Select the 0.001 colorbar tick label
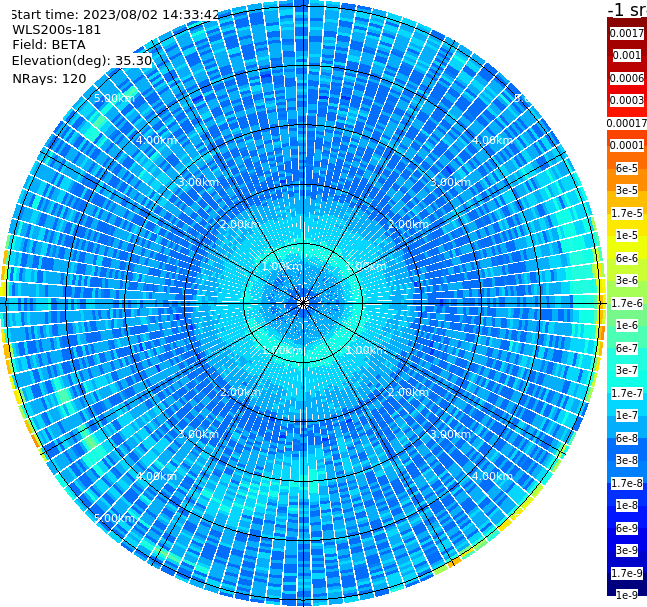The image size is (647, 607). point(627,55)
